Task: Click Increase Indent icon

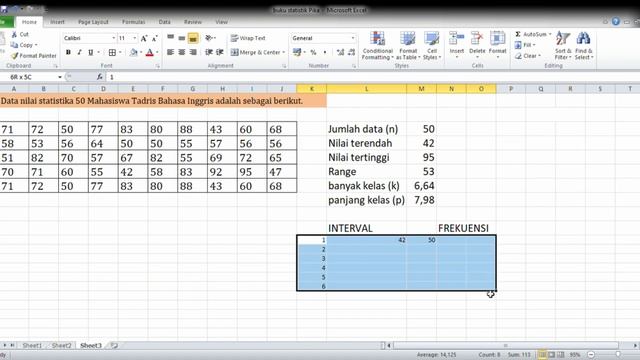Action: [220, 52]
